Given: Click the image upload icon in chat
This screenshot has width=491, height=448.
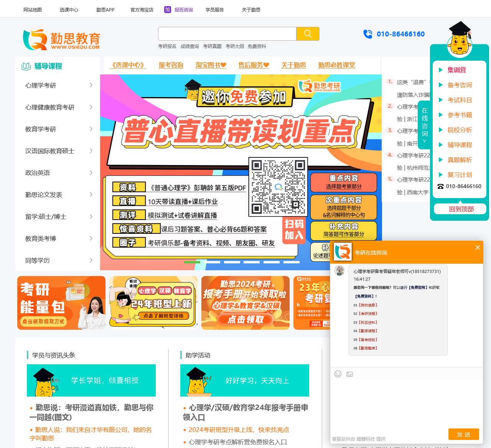Looking at the screenshot, I should click(350, 374).
